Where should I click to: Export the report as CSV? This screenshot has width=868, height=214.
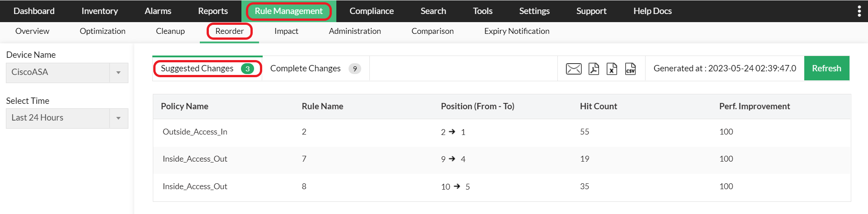[x=630, y=69]
